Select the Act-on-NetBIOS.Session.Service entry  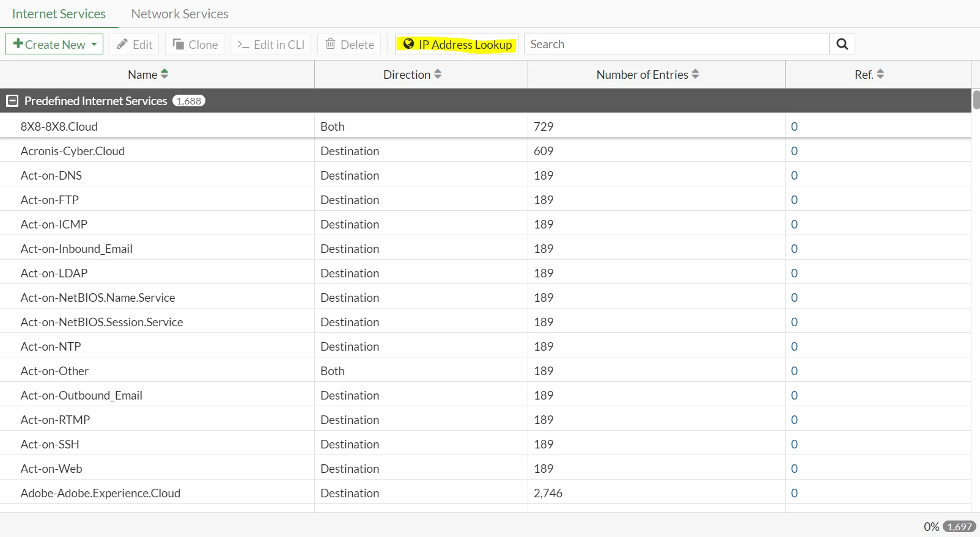click(x=102, y=322)
